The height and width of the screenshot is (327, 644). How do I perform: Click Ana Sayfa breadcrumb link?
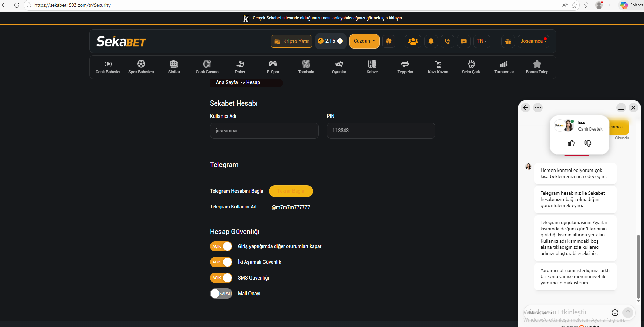(x=227, y=82)
